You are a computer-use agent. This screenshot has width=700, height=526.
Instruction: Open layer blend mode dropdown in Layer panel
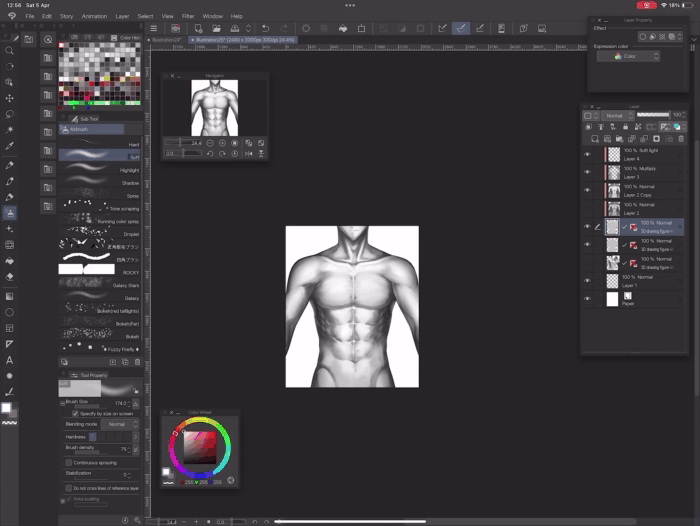coord(617,116)
